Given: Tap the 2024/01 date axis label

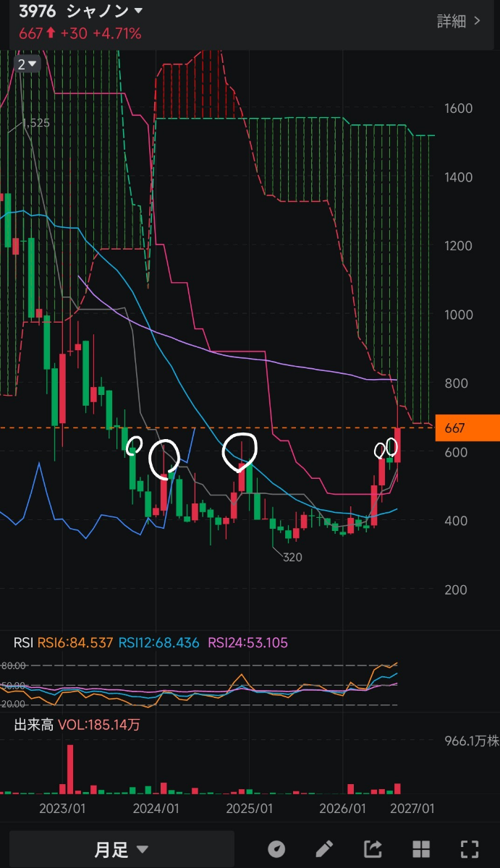Looking at the screenshot, I should [156, 807].
